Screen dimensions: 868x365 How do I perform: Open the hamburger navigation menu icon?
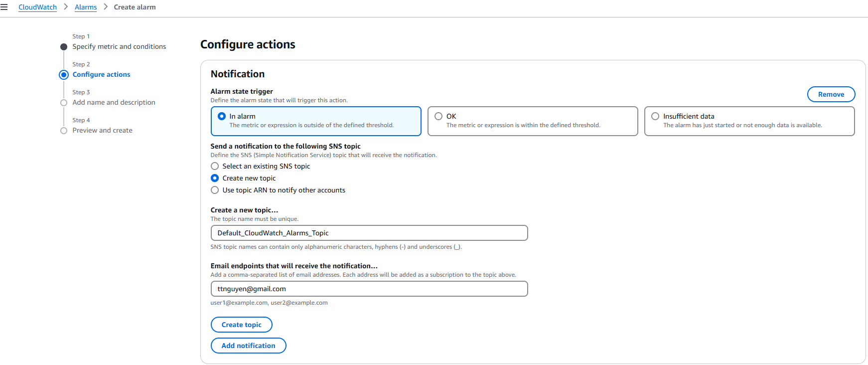coord(4,7)
